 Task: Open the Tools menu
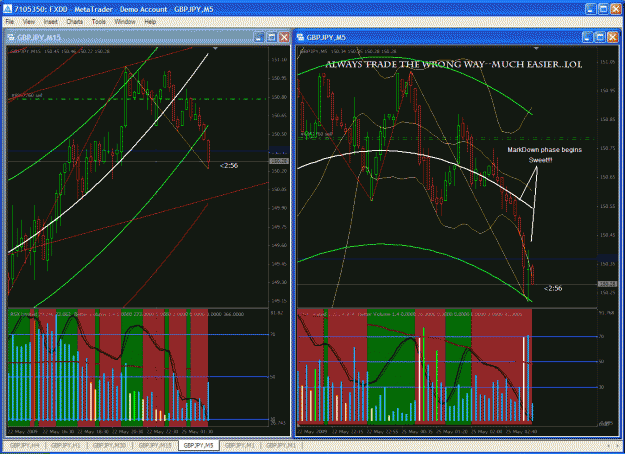pyautogui.click(x=98, y=22)
